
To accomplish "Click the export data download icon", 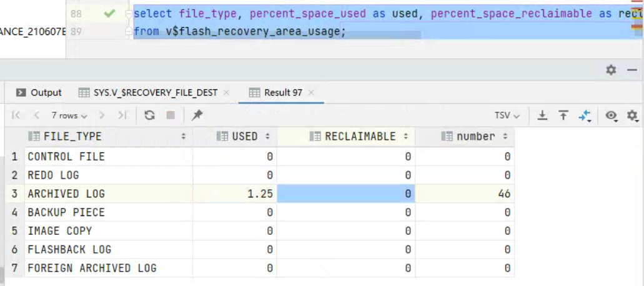I will coord(543,116).
